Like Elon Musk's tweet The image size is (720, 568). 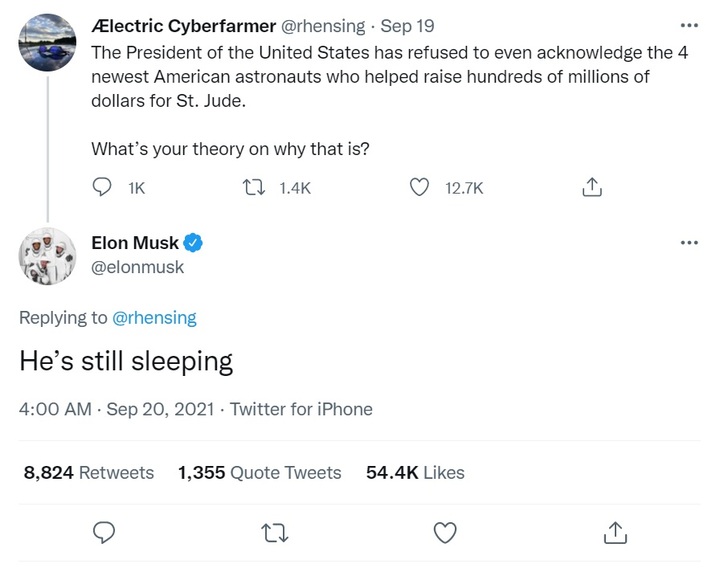[445, 533]
